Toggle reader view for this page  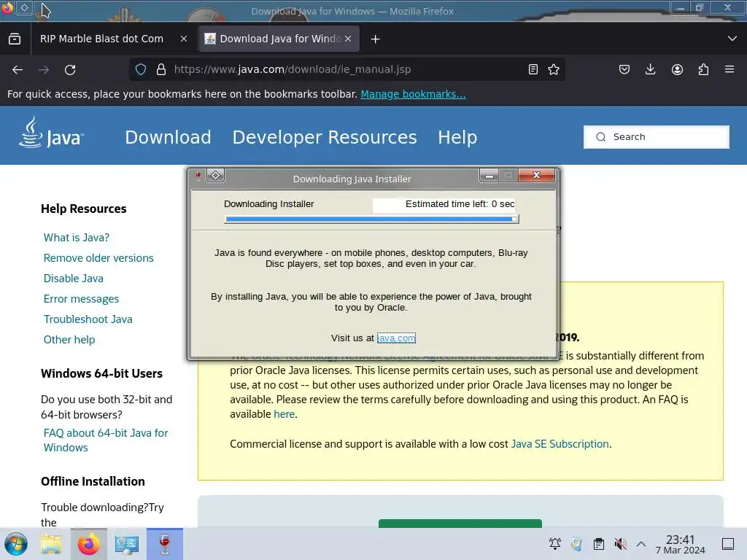pyautogui.click(x=533, y=69)
